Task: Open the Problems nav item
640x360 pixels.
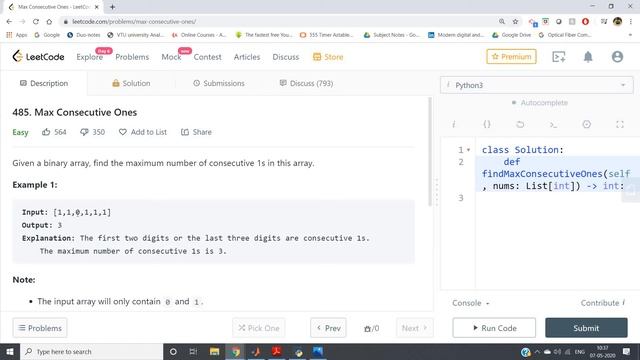Action: click(132, 57)
